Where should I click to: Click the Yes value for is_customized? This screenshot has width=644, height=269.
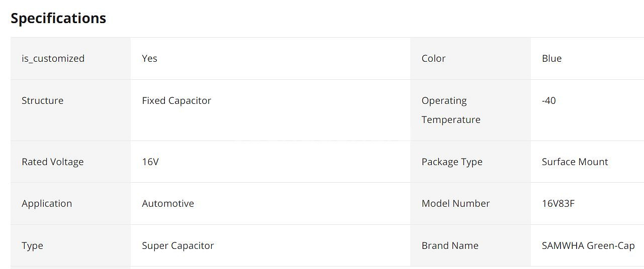pyautogui.click(x=149, y=58)
